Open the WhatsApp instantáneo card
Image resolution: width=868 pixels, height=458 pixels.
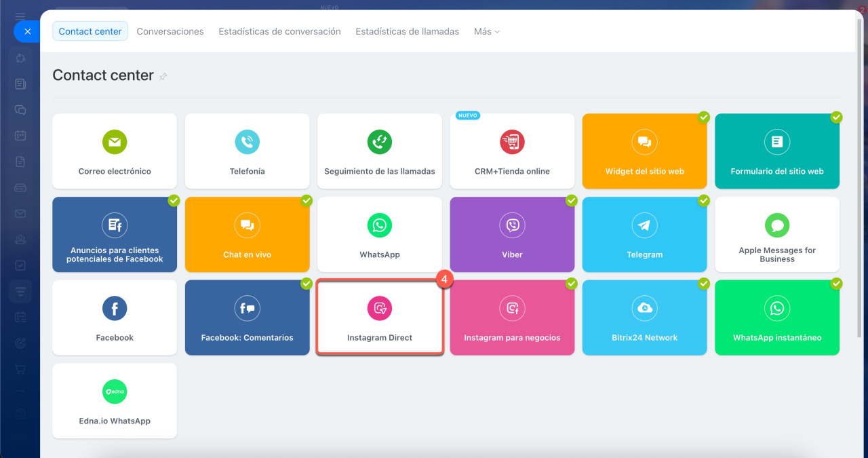[777, 318]
